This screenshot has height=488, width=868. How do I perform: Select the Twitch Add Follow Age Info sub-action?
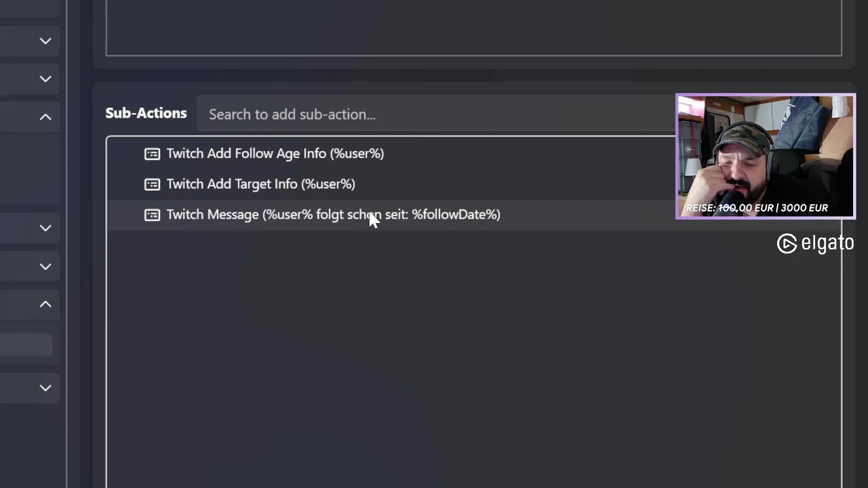pyautogui.click(x=275, y=154)
